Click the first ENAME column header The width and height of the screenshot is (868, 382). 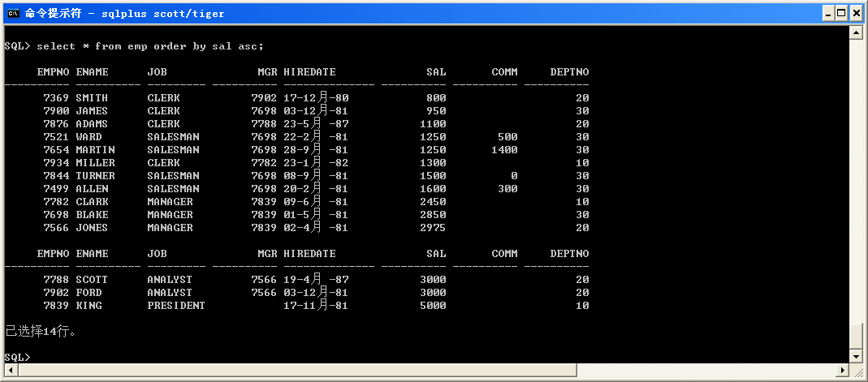92,72
